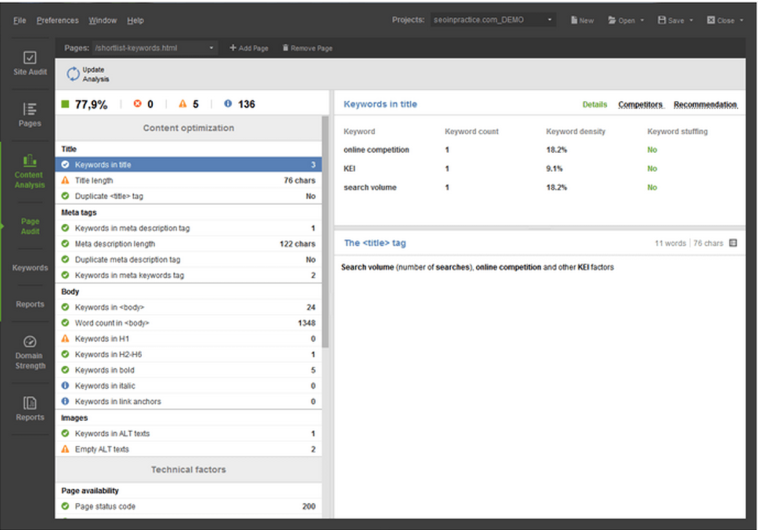The image size is (760, 530).
Task: Select Keywords in meta keywords tag row
Action: [x=189, y=275]
